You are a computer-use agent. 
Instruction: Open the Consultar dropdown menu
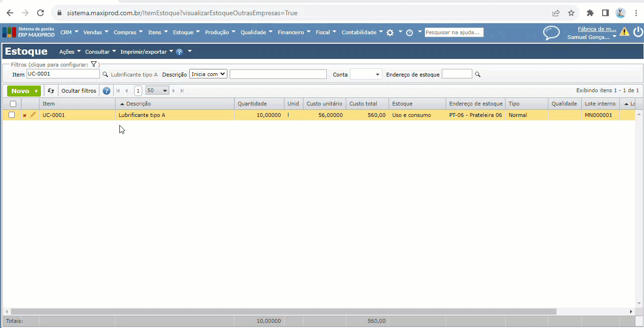(x=101, y=52)
